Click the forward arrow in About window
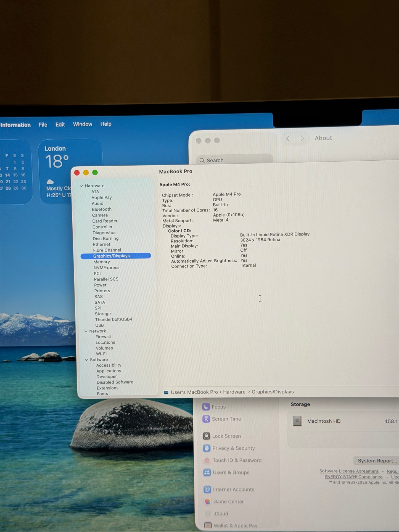This screenshot has width=399, height=532. pos(302,139)
